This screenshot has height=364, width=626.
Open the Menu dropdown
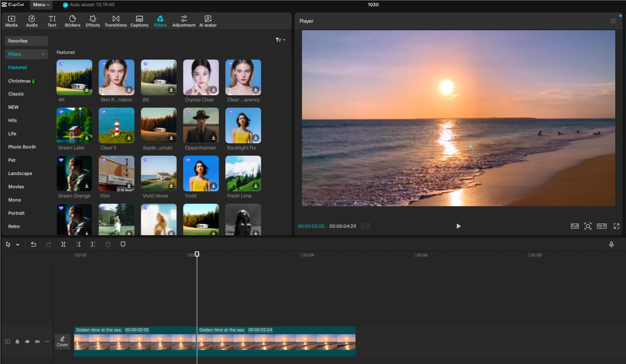(x=41, y=5)
